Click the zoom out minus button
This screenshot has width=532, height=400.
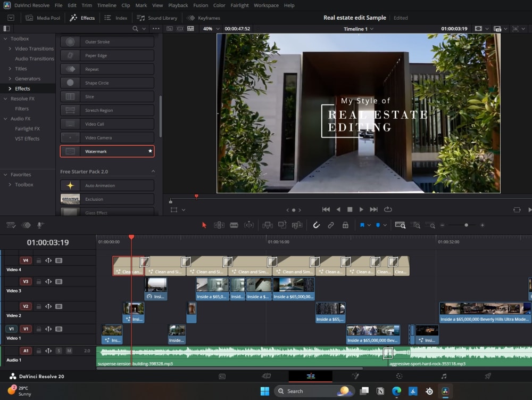(x=442, y=225)
